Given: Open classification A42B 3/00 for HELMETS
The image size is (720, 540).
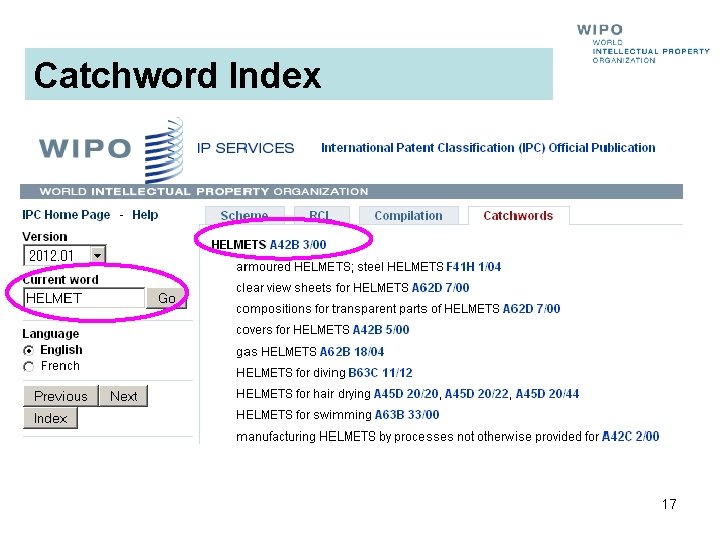Looking at the screenshot, I should pos(298,245).
